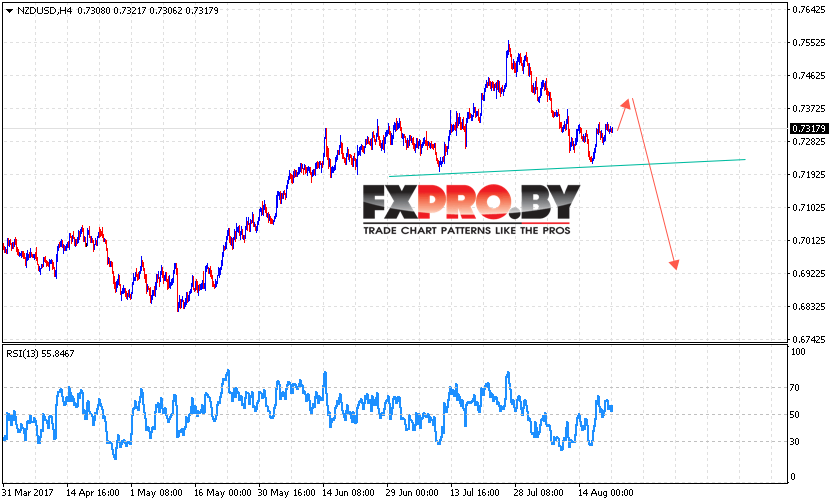The width and height of the screenshot is (830, 504).
Task: Click the 0.69225 price axis label
Action: point(808,274)
